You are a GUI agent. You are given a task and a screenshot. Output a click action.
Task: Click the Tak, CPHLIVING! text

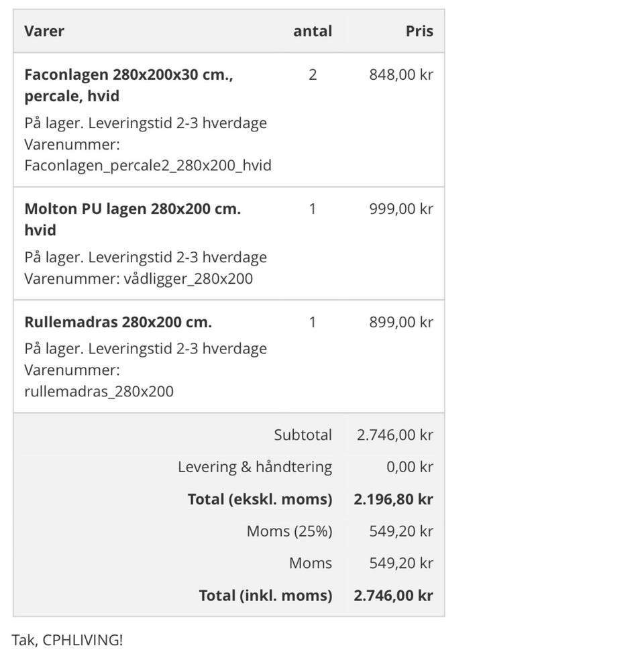click(x=67, y=640)
